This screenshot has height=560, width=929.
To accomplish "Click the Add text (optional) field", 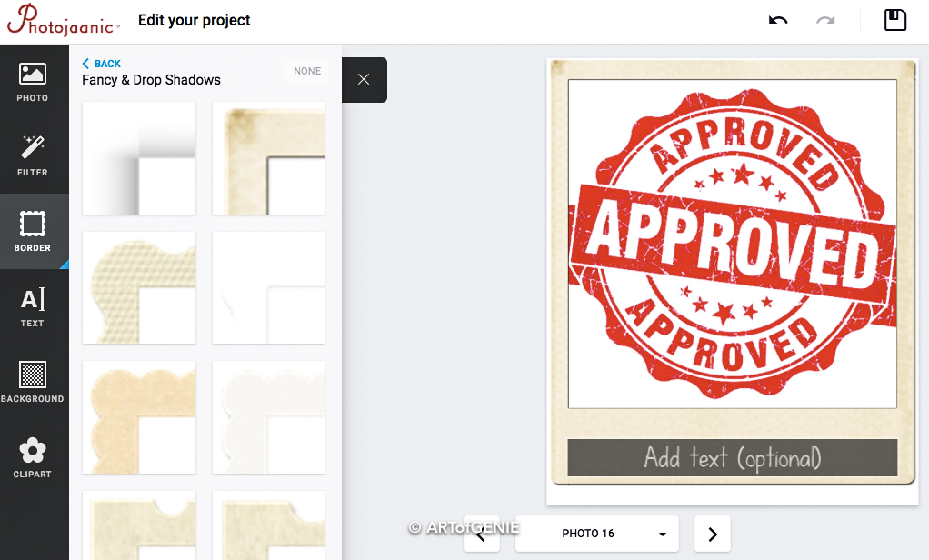I will tap(733, 457).
